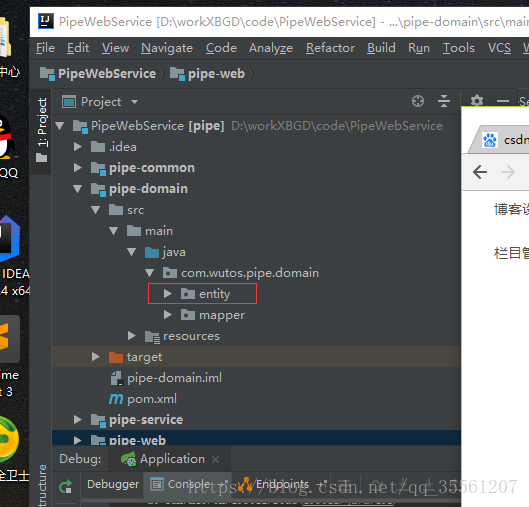Click the pipe-web breadcrumb

pos(207,74)
